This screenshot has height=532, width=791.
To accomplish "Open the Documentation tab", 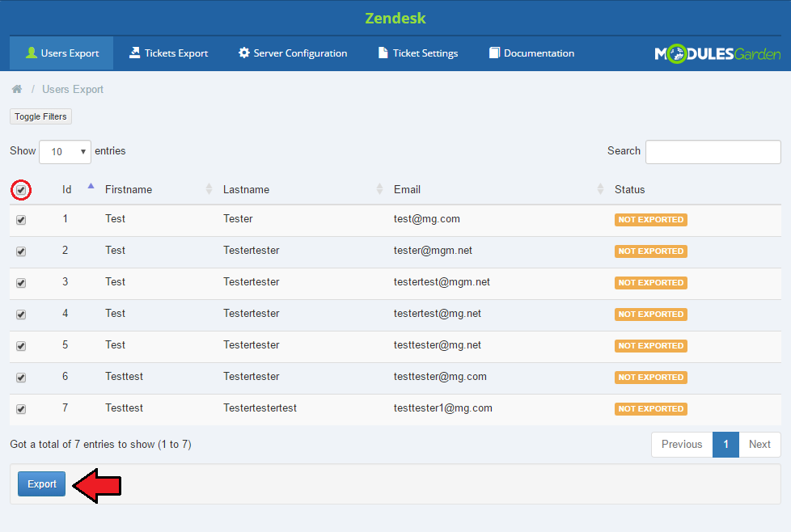I will [531, 53].
